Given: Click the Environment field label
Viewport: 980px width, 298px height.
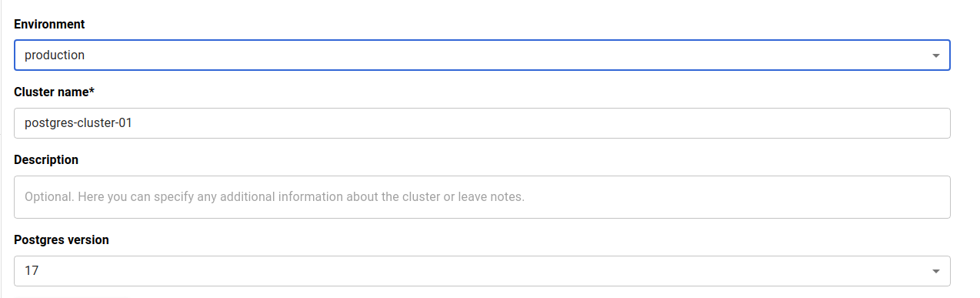Looking at the screenshot, I should coord(49,25).
